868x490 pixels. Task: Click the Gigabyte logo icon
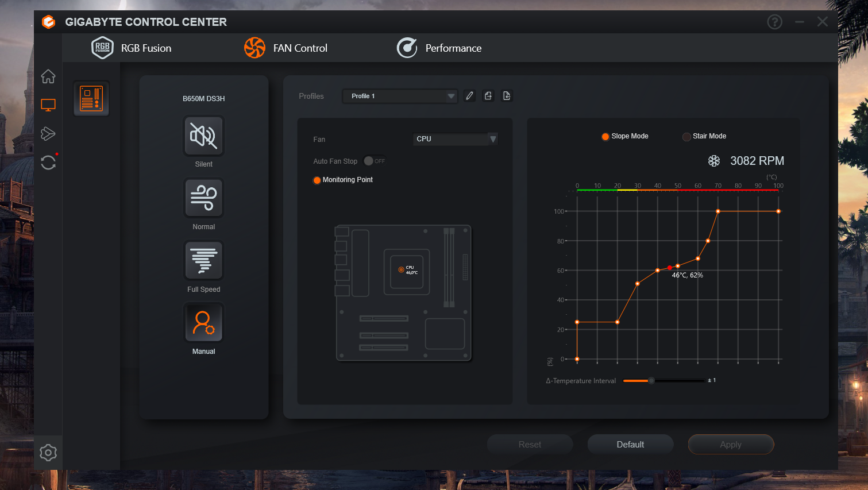coord(49,22)
